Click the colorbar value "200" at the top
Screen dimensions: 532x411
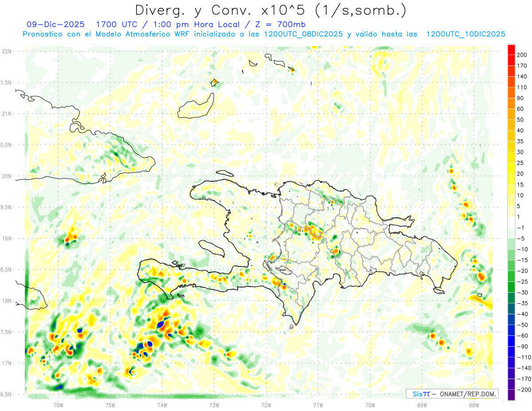pyautogui.click(x=522, y=55)
